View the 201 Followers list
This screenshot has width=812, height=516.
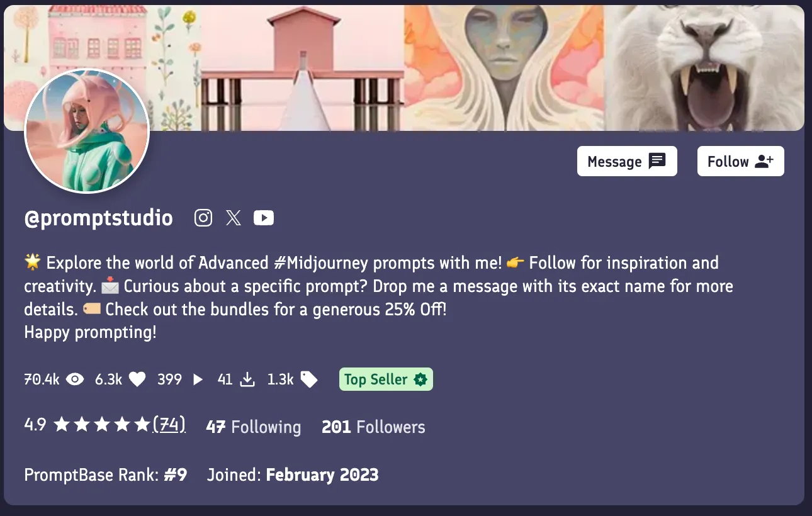click(x=373, y=427)
